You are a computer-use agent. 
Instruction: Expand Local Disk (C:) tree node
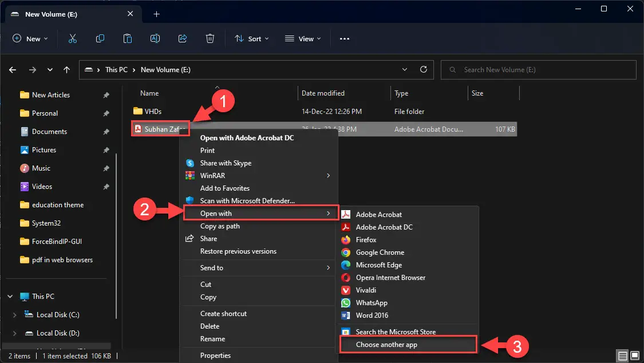point(15,315)
